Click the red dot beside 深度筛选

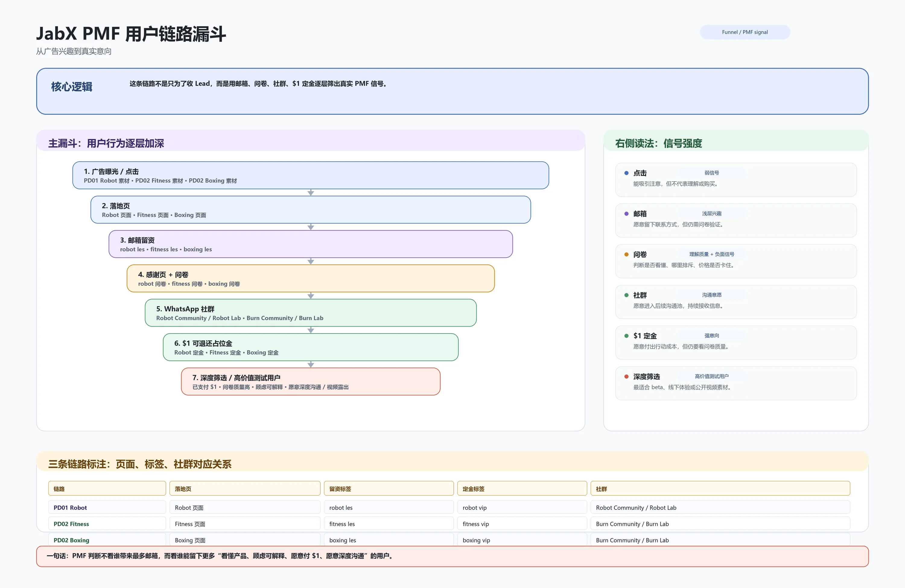pos(626,376)
